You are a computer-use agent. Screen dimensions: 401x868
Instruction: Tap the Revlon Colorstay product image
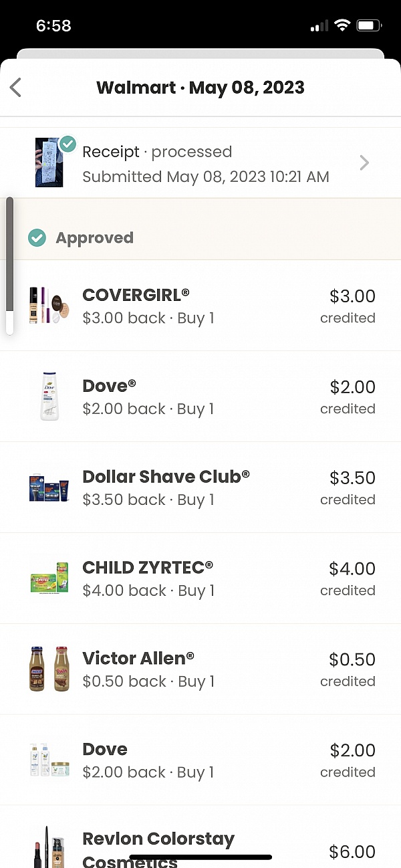click(49, 847)
